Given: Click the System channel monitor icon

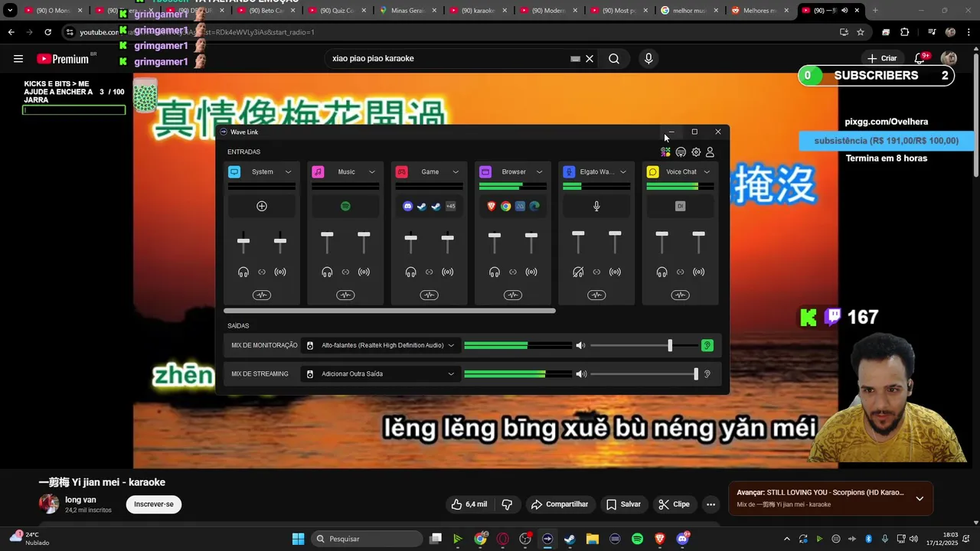Looking at the screenshot, I should [x=234, y=171].
